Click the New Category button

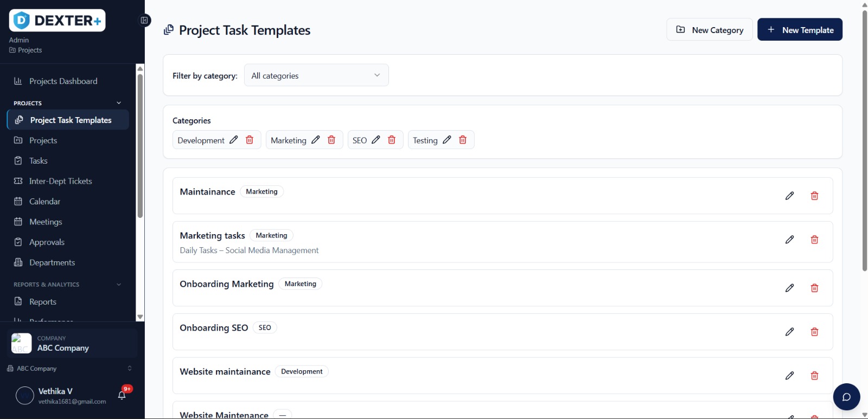tap(710, 30)
